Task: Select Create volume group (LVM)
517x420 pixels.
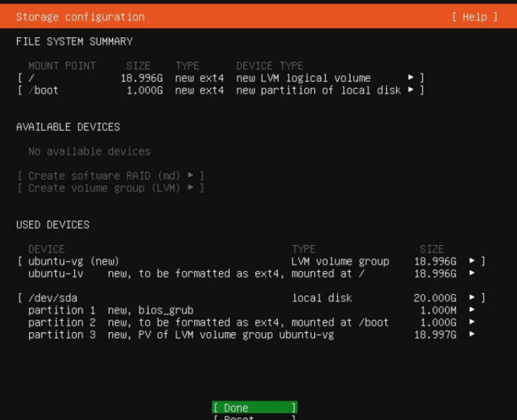Action: click(x=111, y=188)
